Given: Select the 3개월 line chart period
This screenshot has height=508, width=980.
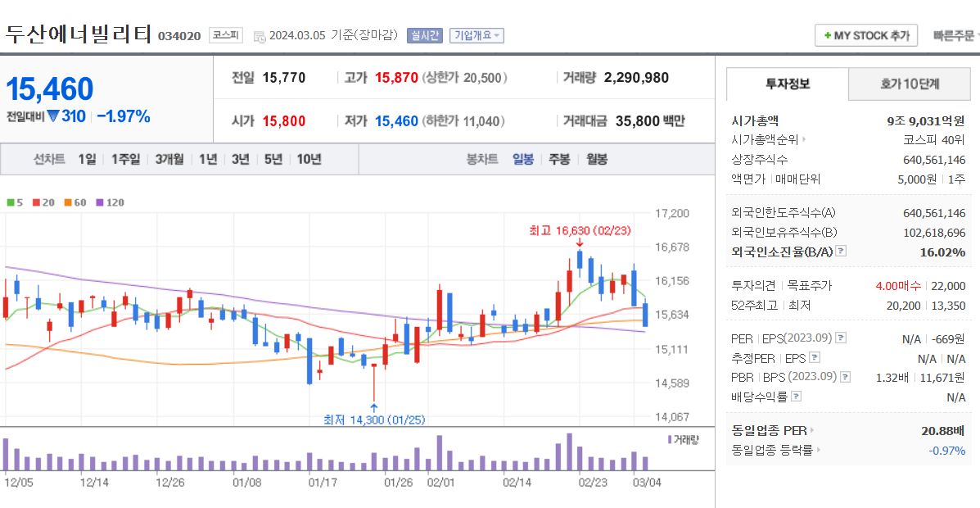Looking at the screenshot, I should tap(169, 159).
